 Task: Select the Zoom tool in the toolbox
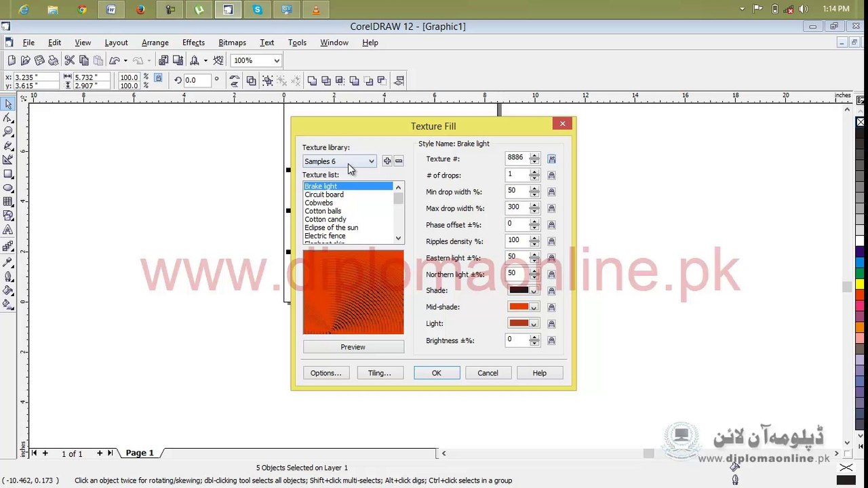tap(8, 131)
